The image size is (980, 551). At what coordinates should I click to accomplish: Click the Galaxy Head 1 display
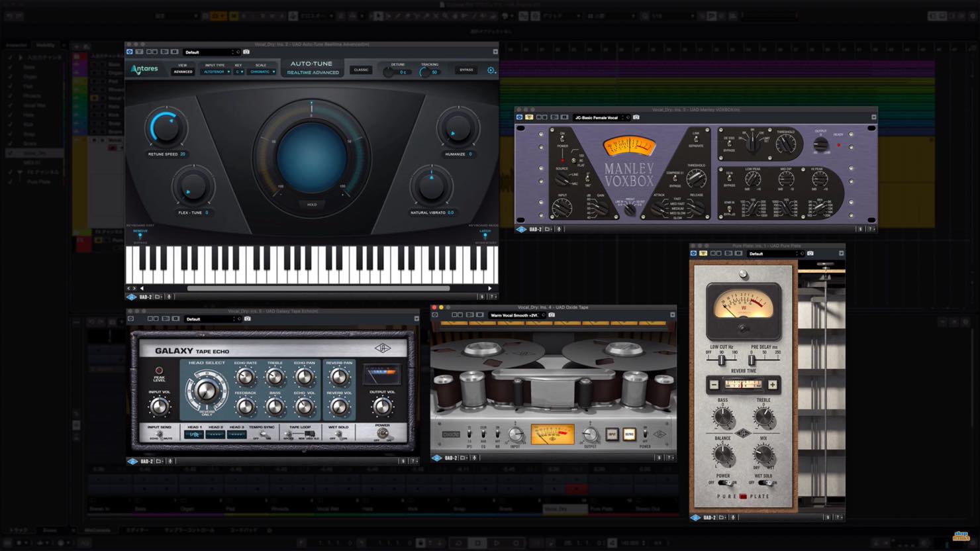coord(194,435)
